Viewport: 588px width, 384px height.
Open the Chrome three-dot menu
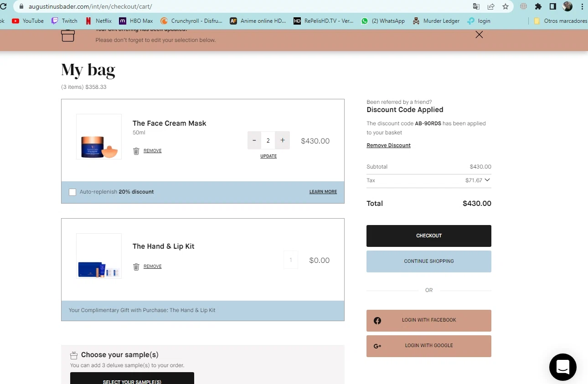point(582,6)
